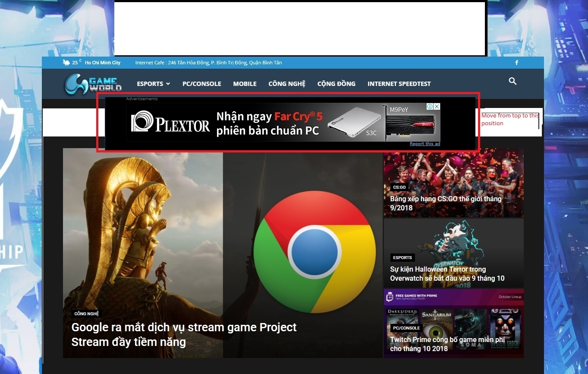
Task: Click the CÔNG NGHỆ tag on the featured article
Action: click(87, 314)
